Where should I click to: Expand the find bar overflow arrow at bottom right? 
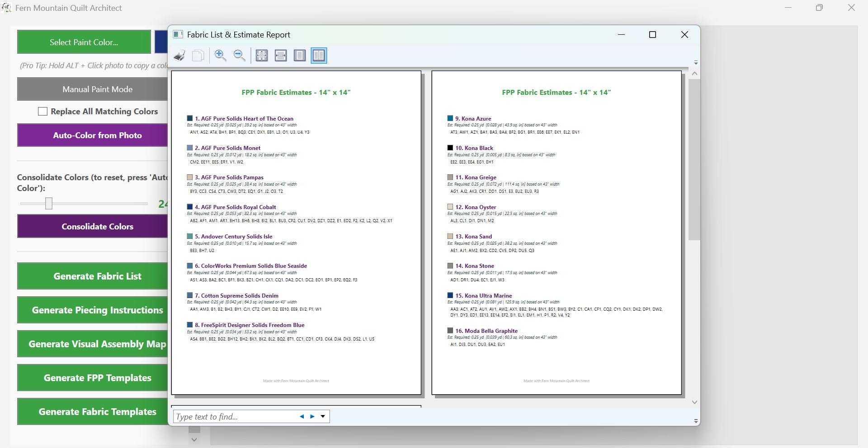pyautogui.click(x=696, y=421)
